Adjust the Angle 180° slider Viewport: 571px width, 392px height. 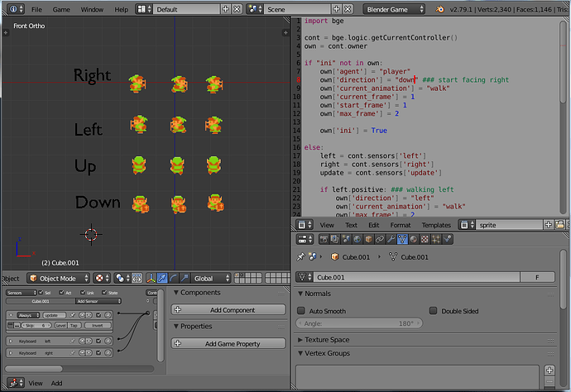tap(359, 323)
